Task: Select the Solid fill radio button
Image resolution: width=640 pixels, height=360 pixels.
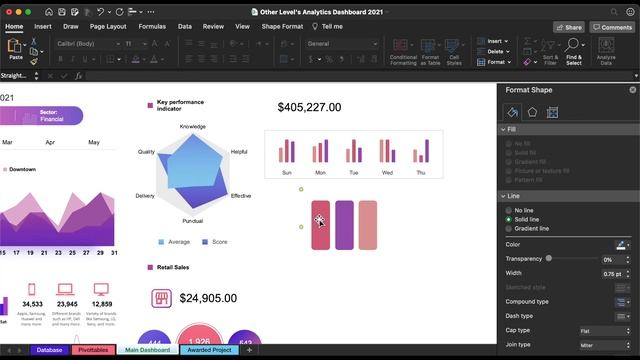Action: (x=508, y=153)
